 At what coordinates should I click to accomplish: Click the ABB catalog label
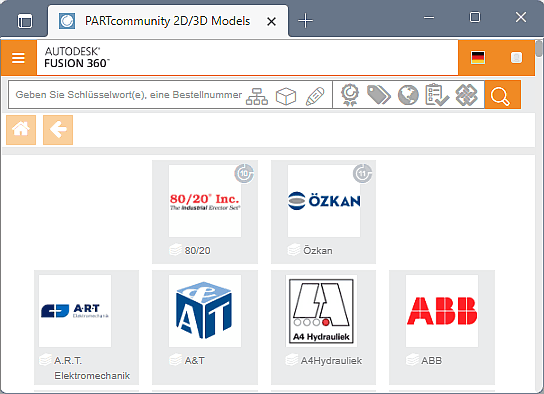(432, 361)
